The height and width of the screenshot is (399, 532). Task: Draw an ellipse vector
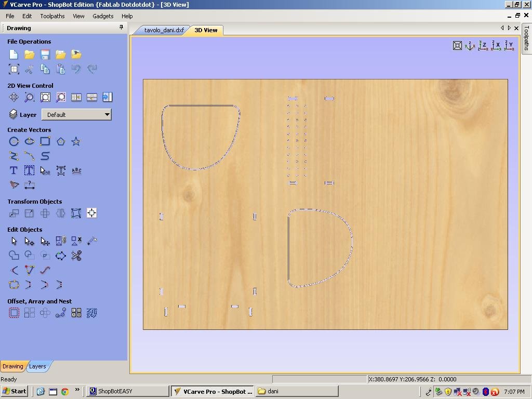(x=29, y=141)
